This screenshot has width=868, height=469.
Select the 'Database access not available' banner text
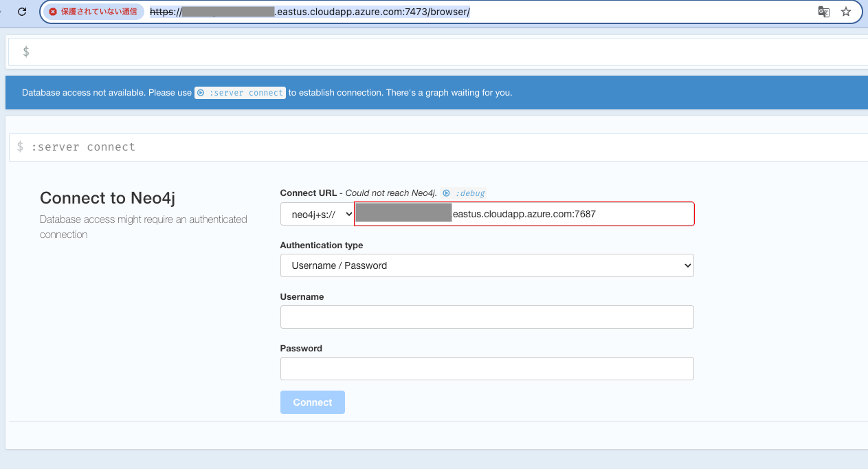pos(85,93)
